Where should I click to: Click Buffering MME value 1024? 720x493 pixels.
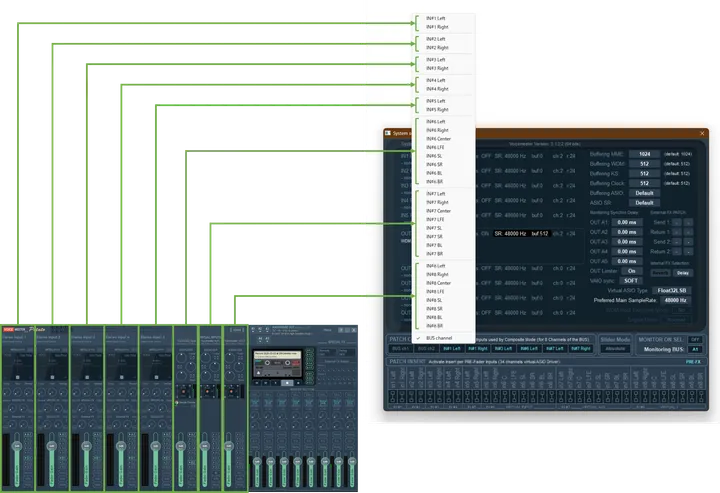(644, 154)
